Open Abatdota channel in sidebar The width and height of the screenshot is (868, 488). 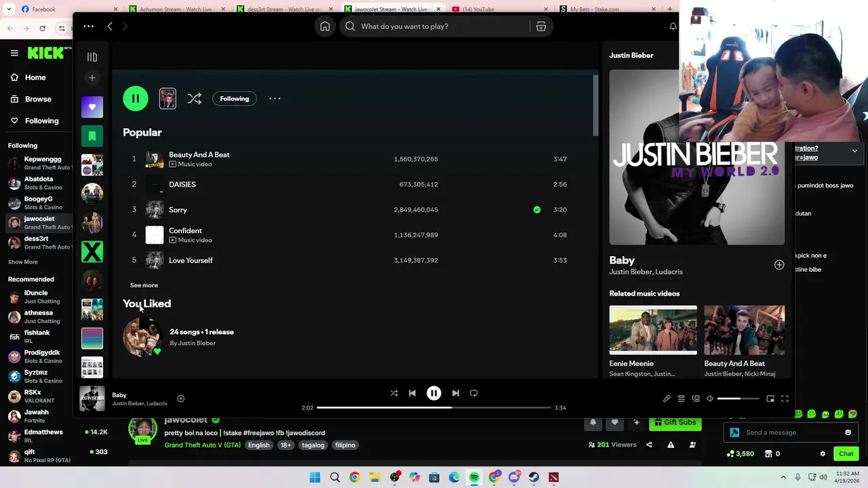[39, 183]
